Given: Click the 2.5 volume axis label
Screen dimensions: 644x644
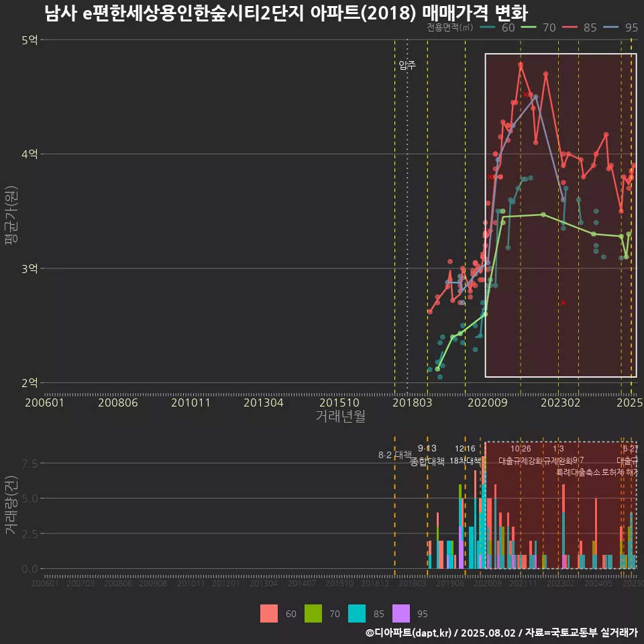Looking at the screenshot, I should click(x=30, y=534).
